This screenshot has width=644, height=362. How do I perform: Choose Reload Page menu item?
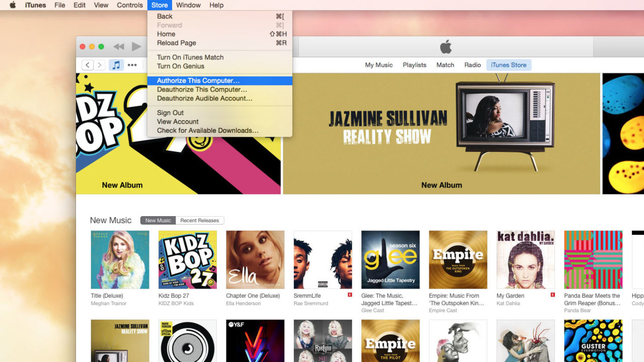click(220, 43)
